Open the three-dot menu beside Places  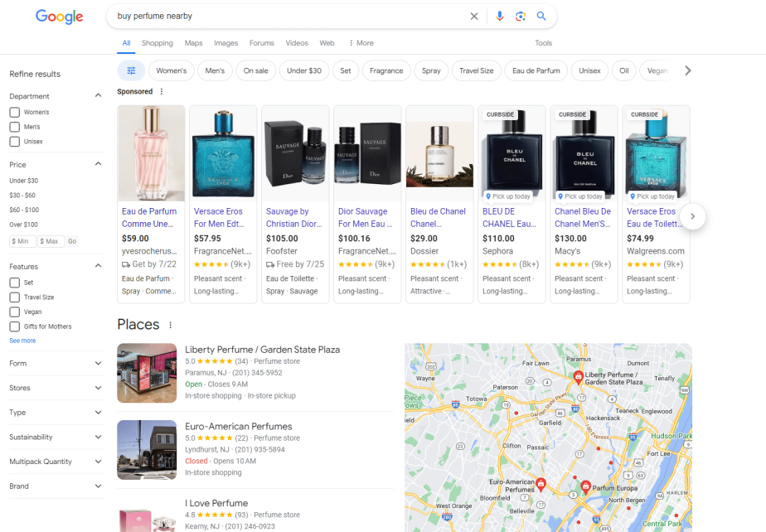170,325
